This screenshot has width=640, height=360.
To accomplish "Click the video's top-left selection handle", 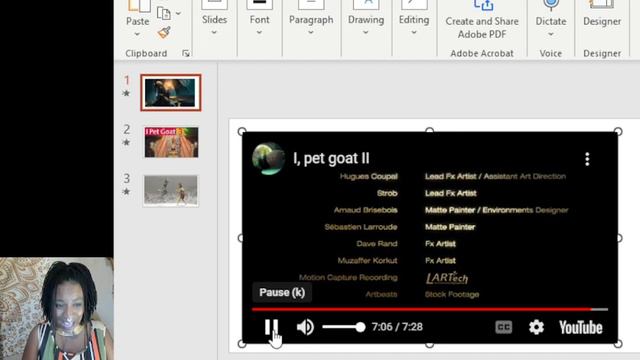I will (x=242, y=131).
